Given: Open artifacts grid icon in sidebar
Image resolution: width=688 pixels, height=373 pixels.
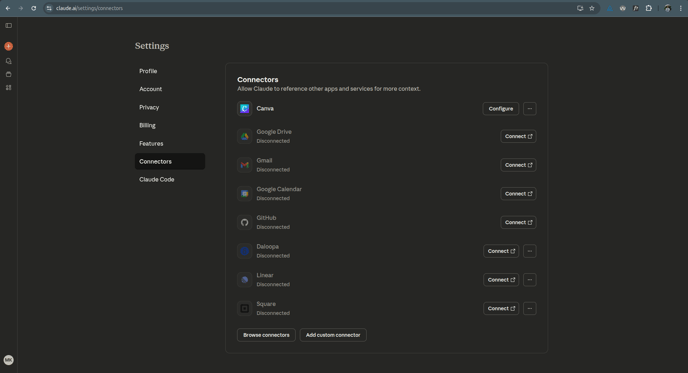Looking at the screenshot, I should 8,87.
